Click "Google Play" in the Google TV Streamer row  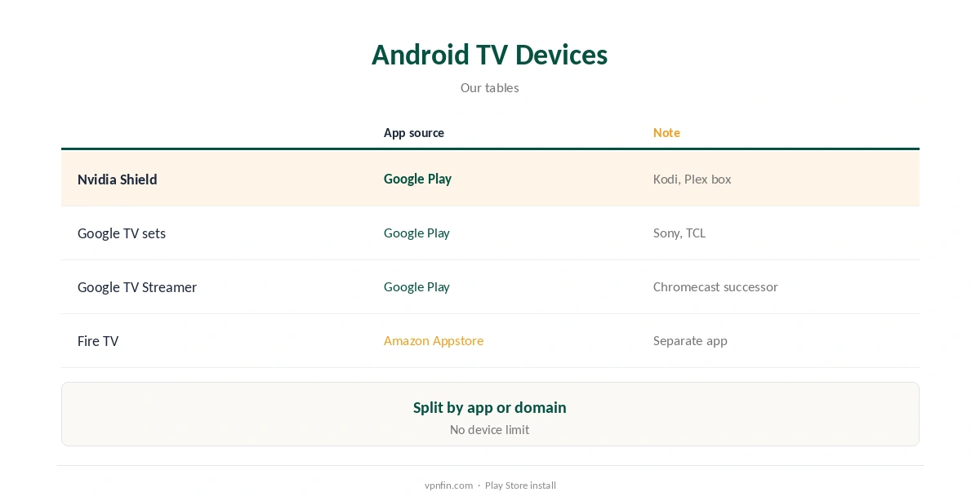pos(416,286)
